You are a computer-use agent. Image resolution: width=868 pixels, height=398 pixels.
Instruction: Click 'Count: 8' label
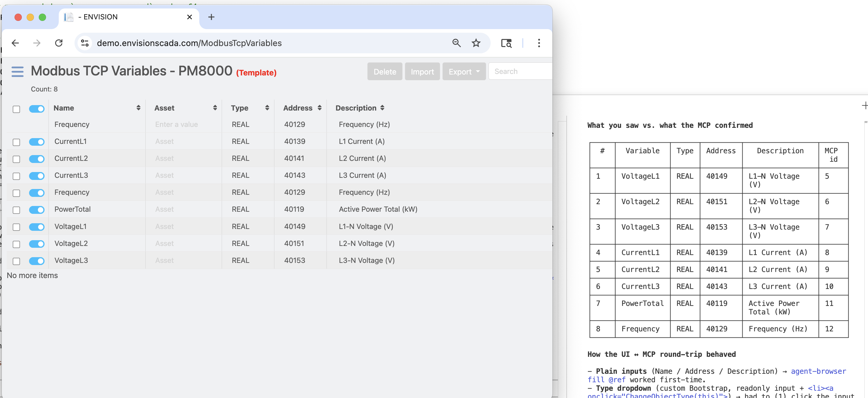tap(44, 89)
